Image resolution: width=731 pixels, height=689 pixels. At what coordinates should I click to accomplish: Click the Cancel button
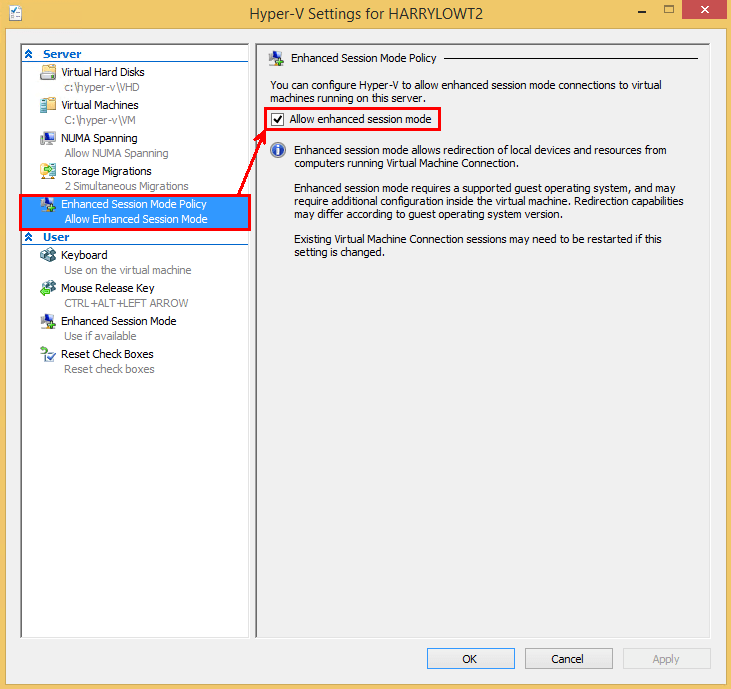click(x=568, y=659)
